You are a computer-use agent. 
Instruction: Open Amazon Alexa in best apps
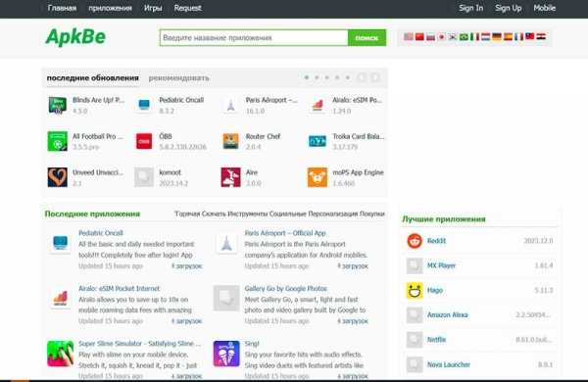[448, 314]
